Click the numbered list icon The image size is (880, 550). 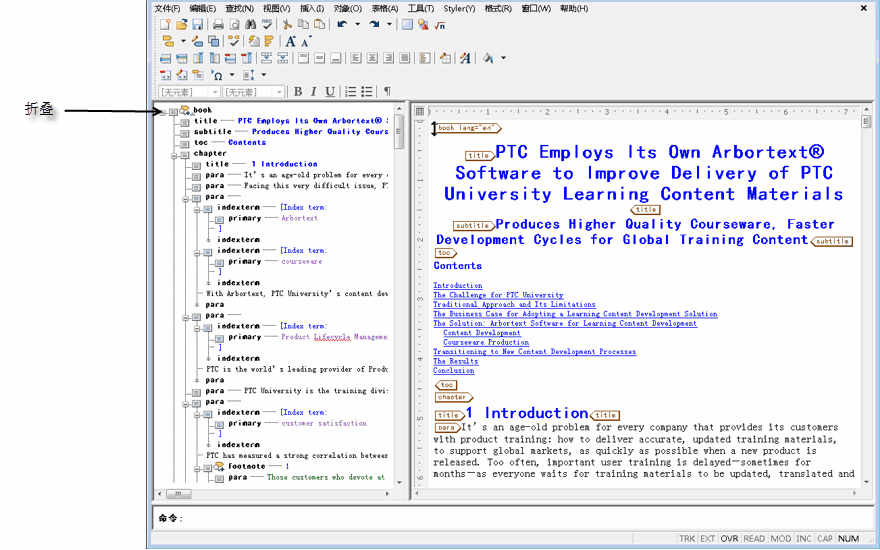coord(350,91)
